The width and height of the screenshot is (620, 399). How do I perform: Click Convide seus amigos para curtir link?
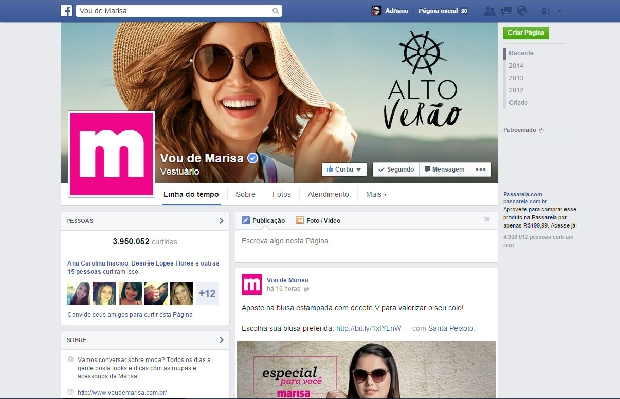130,315
